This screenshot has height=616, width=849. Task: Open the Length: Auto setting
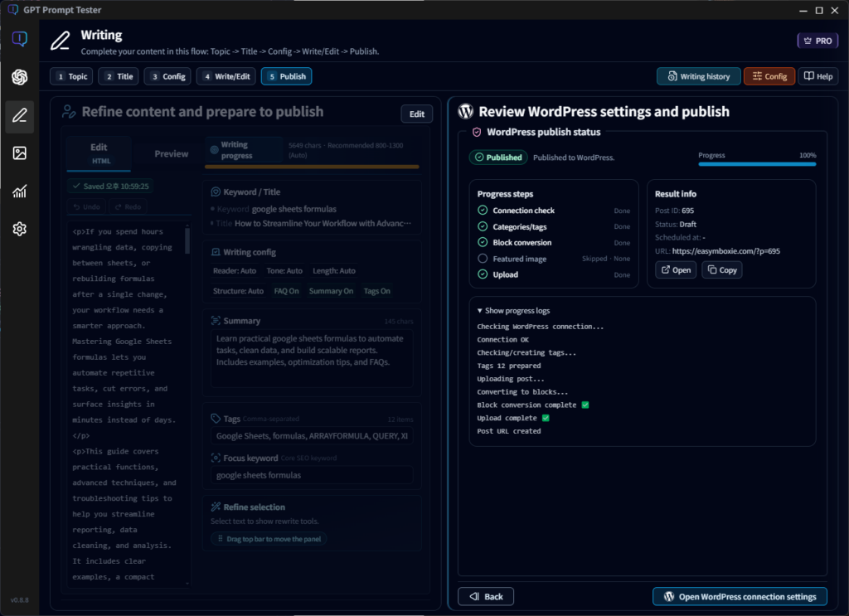pyautogui.click(x=335, y=270)
